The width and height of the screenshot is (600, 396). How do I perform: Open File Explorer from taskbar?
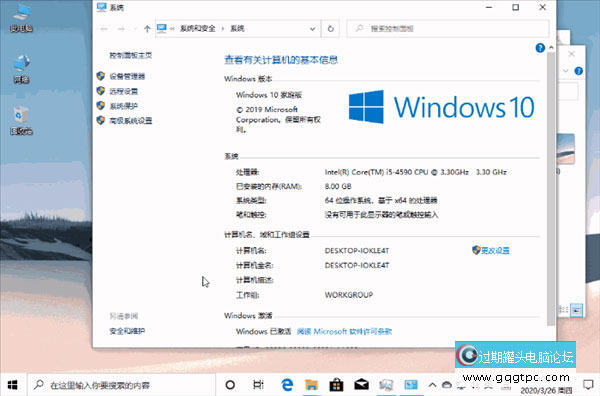click(311, 385)
